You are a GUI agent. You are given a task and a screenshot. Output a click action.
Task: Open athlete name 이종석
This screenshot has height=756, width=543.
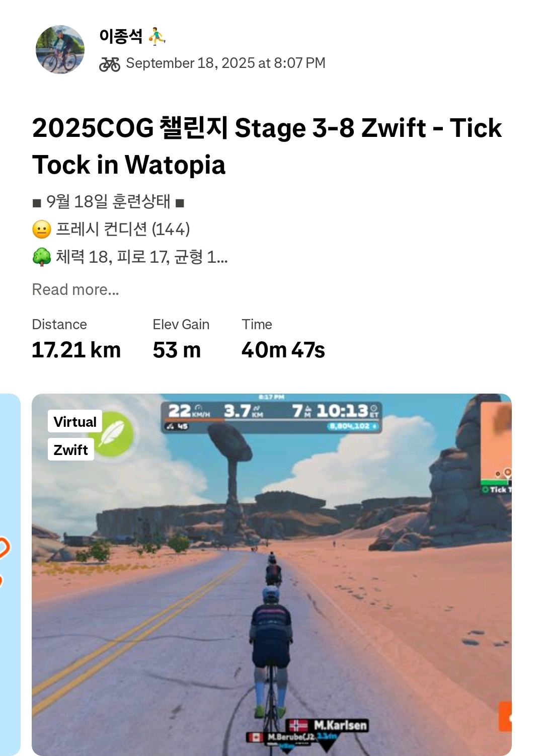click(121, 36)
